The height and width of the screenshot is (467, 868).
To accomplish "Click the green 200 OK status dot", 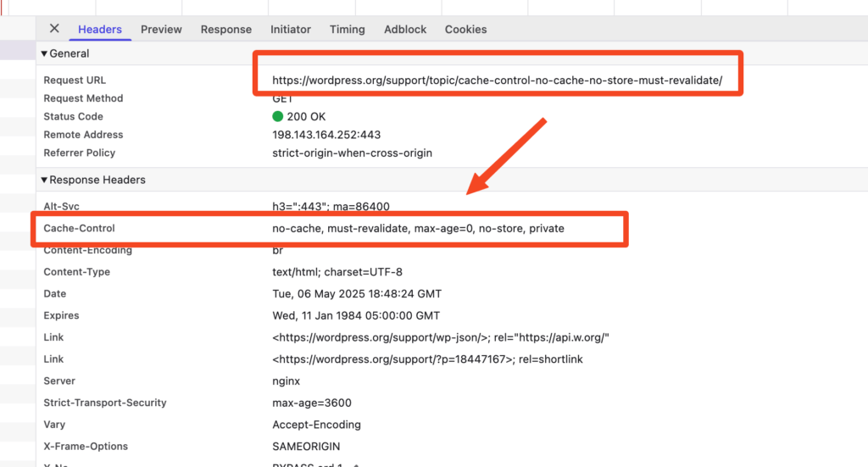I will click(x=278, y=116).
